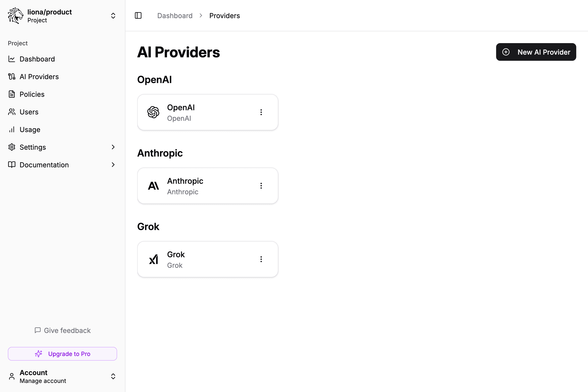
Task: Open the OpenAI card options menu
Action: pos(261,112)
